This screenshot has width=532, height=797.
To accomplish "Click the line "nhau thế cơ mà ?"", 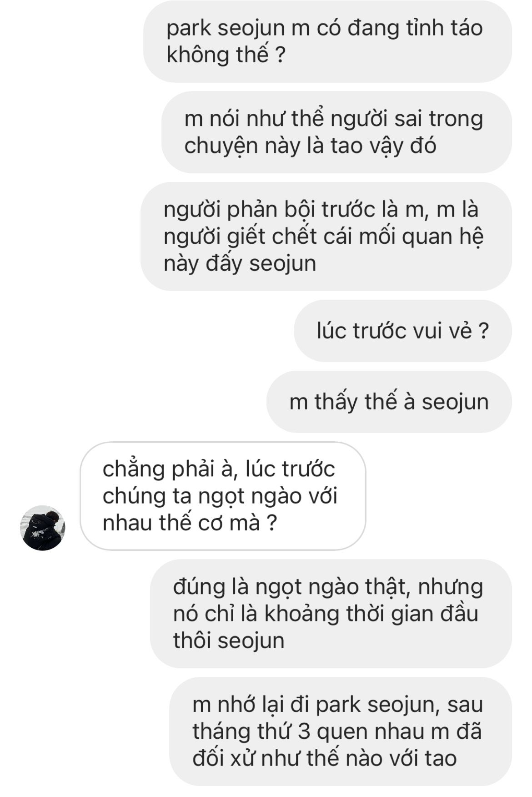I will [190, 523].
